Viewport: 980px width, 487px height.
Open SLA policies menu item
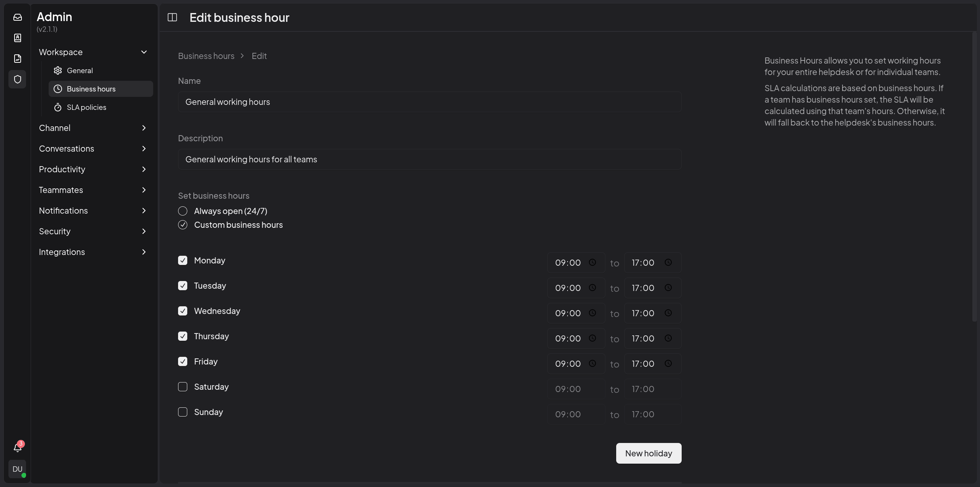[87, 107]
